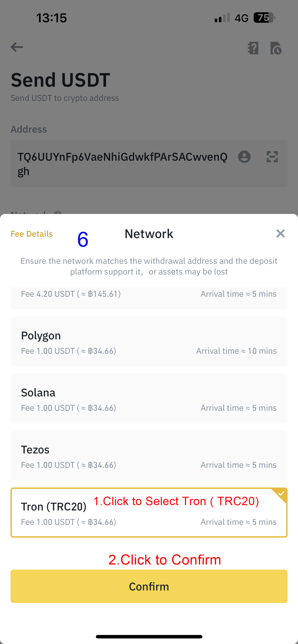This screenshot has height=644, width=298.
Task: Open the help FAQ icon
Action: click(253, 48)
